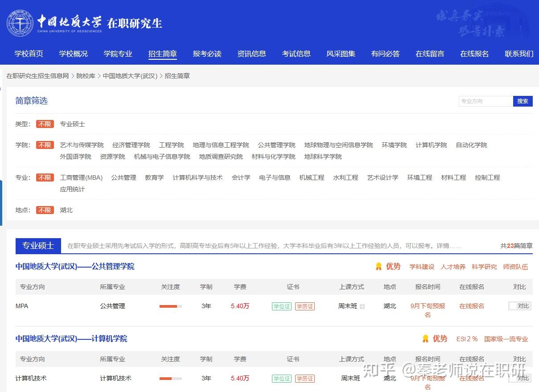
Task: Filter by 地球科学学院
Action: (x=323, y=157)
